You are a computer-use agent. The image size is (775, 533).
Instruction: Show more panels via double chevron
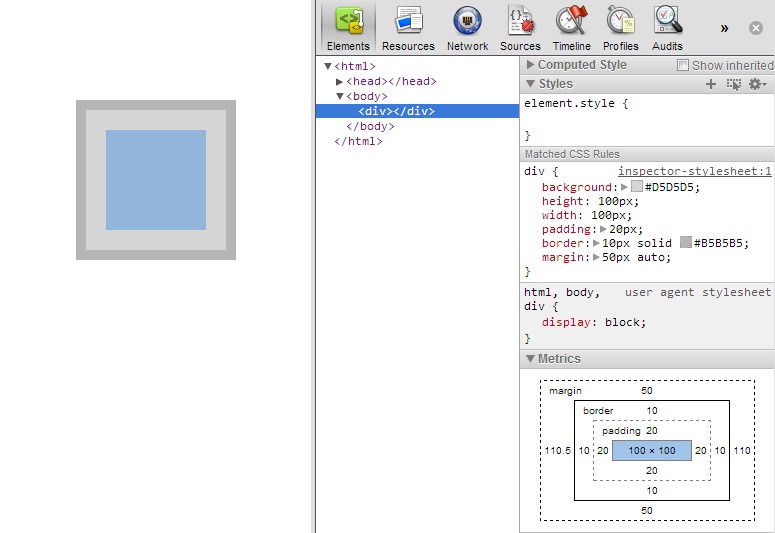(x=724, y=28)
